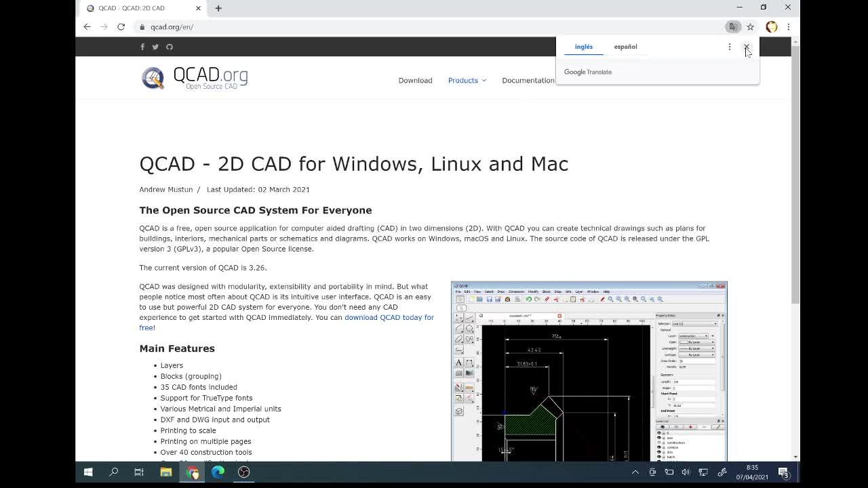This screenshot has width=868, height=488.
Task: Click '35 CAD fonts included' list item
Action: click(199, 387)
